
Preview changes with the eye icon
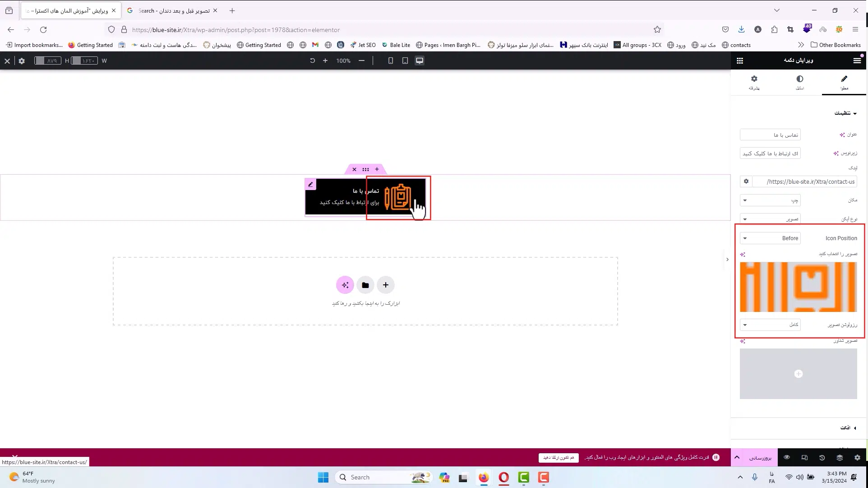(787, 458)
